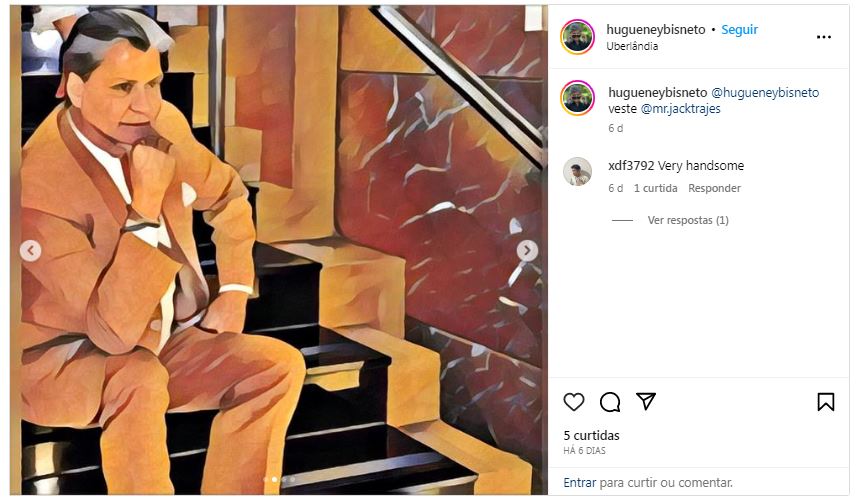Save post with bookmark icon
862x504 pixels.
(x=825, y=402)
